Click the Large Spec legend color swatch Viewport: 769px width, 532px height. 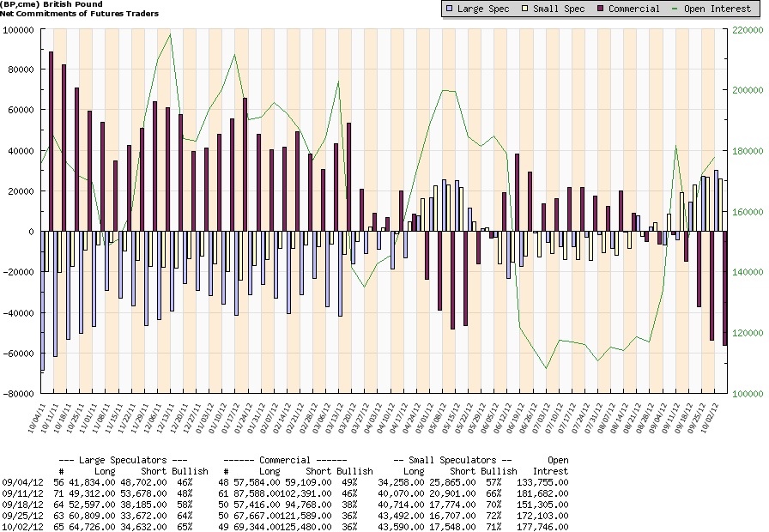click(x=450, y=9)
